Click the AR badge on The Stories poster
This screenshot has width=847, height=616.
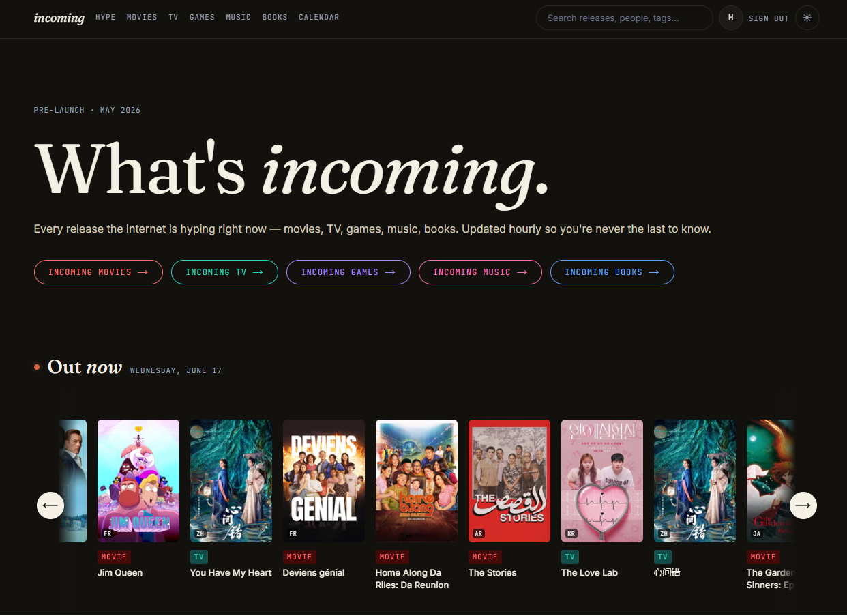point(479,533)
